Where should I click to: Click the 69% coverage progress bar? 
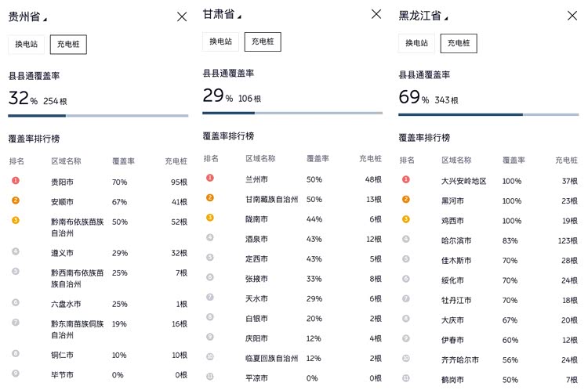488,114
